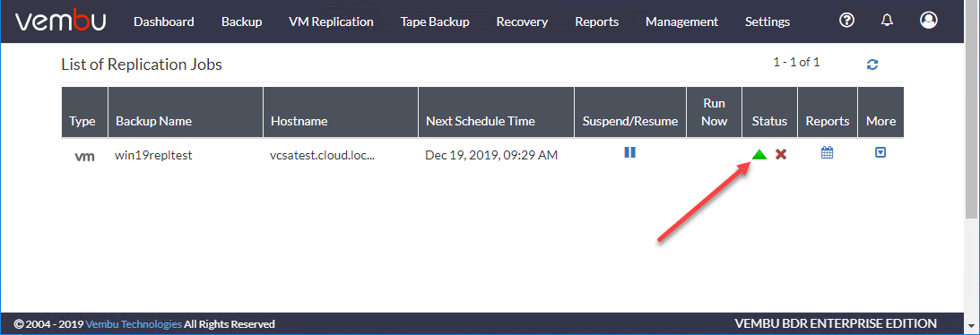This screenshot has width=980, height=335.
Task: Suspend the win19repltest job with pause icon
Action: (630, 152)
